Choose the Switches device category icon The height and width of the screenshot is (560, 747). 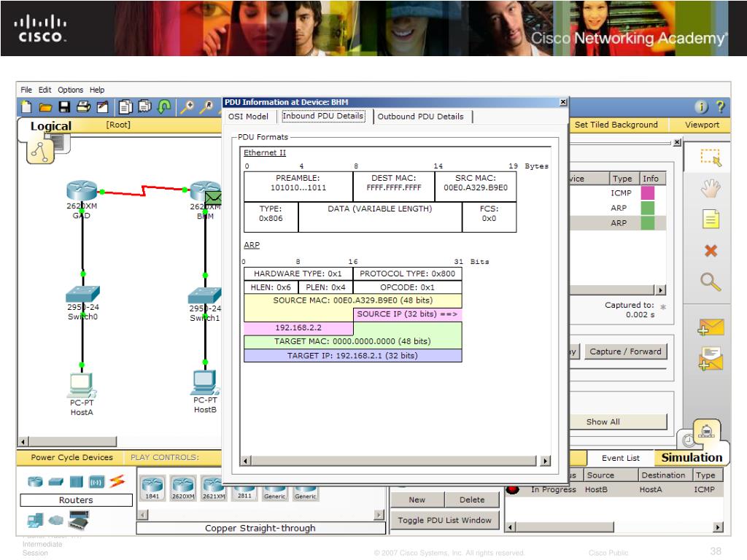(x=55, y=482)
